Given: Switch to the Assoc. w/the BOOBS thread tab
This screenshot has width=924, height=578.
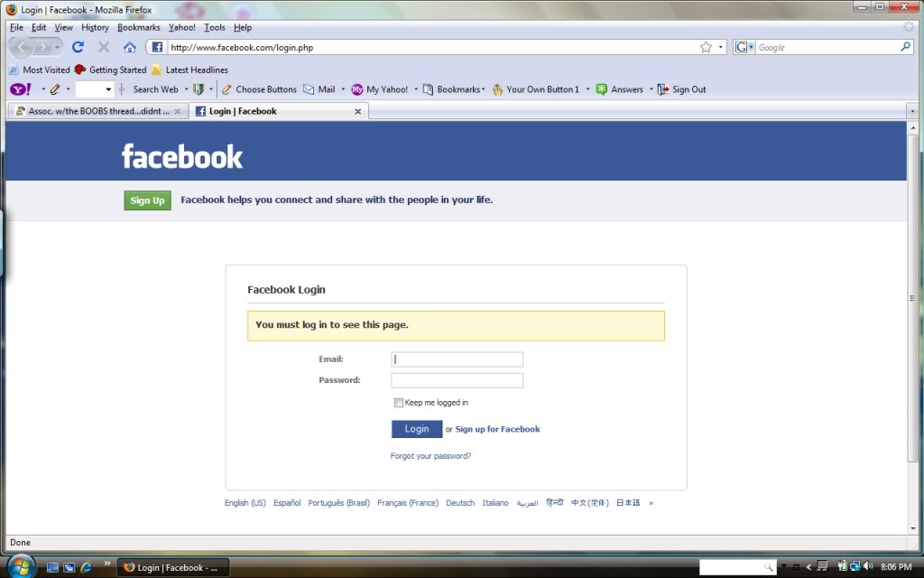Looking at the screenshot, I should (92, 111).
